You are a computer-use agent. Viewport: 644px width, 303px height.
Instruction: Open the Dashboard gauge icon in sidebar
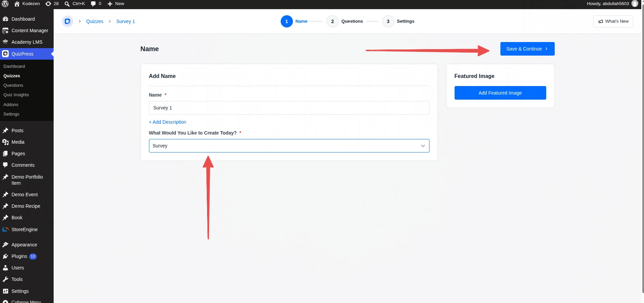5,19
